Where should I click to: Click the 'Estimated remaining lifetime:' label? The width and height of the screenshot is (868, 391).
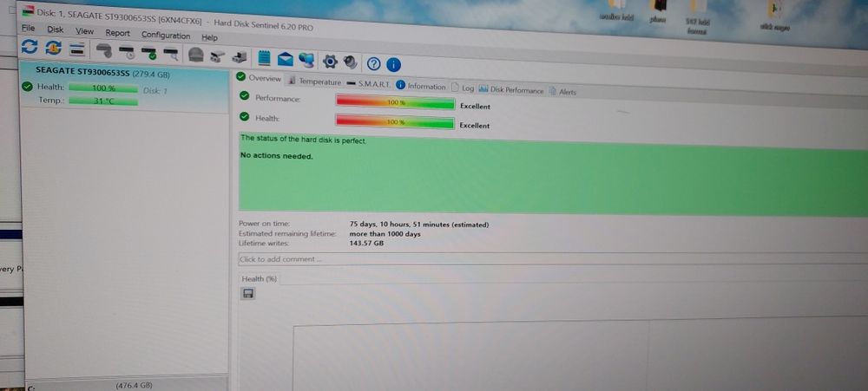(287, 233)
